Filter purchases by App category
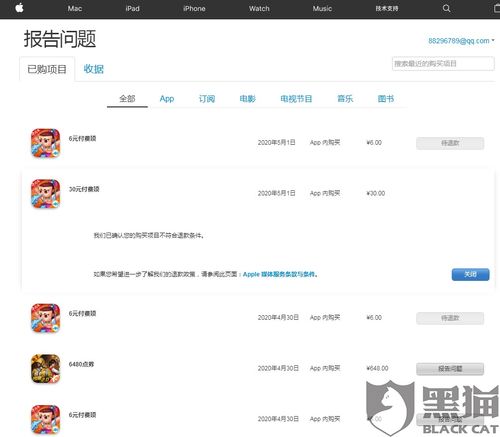 click(x=167, y=99)
